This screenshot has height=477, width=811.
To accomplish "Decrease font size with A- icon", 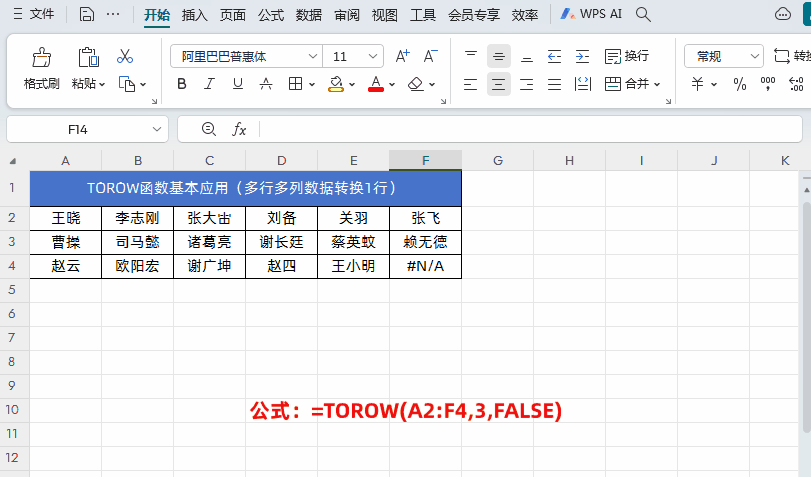I will coord(430,56).
